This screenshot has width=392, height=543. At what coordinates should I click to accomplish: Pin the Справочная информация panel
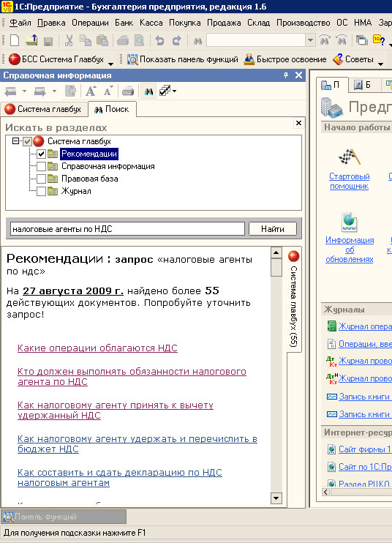click(286, 75)
